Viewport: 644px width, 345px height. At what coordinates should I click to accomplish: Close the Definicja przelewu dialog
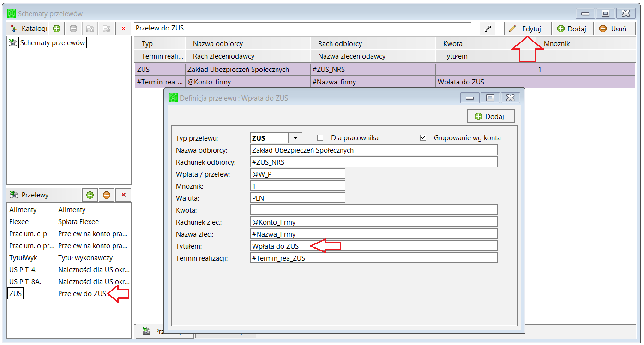(510, 98)
